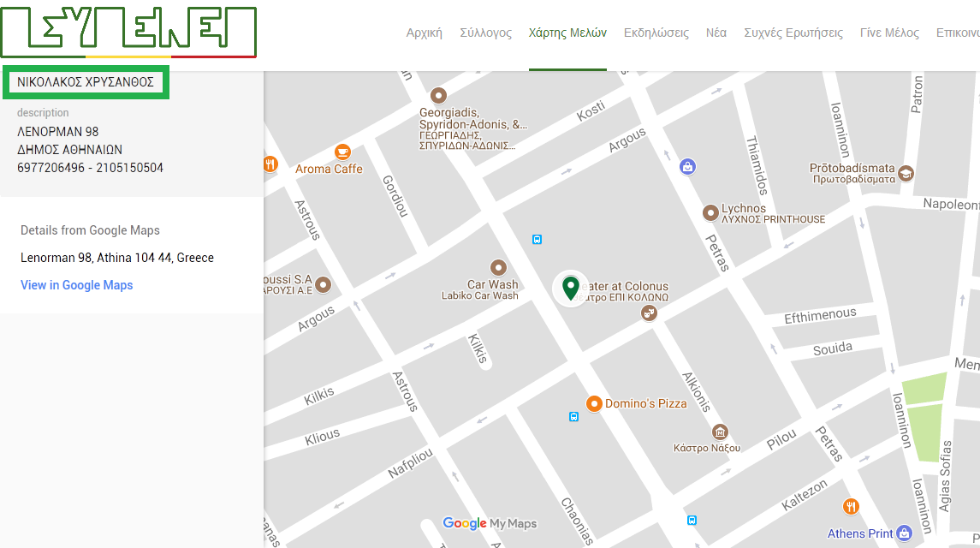Select the Georgiadis Spyridon-Adonis marker

(x=439, y=96)
